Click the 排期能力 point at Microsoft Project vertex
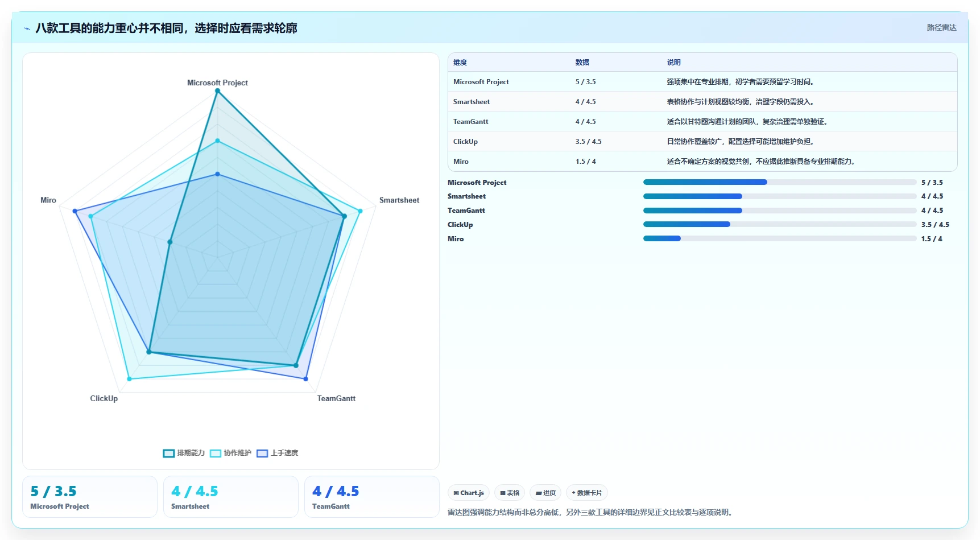 click(x=217, y=90)
